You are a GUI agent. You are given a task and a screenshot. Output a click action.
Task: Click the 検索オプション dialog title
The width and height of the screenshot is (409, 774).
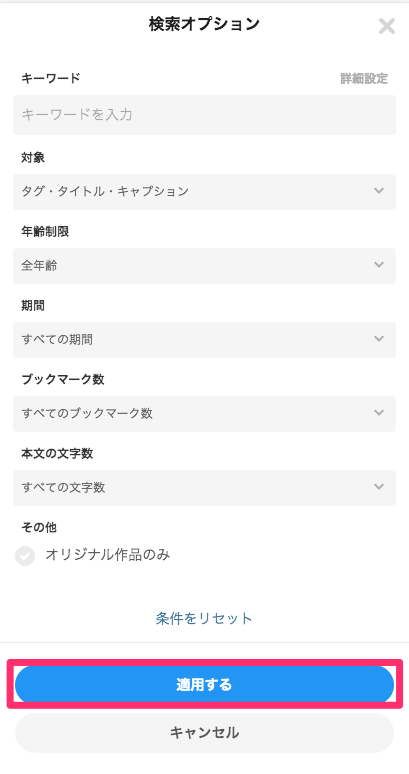tap(204, 24)
